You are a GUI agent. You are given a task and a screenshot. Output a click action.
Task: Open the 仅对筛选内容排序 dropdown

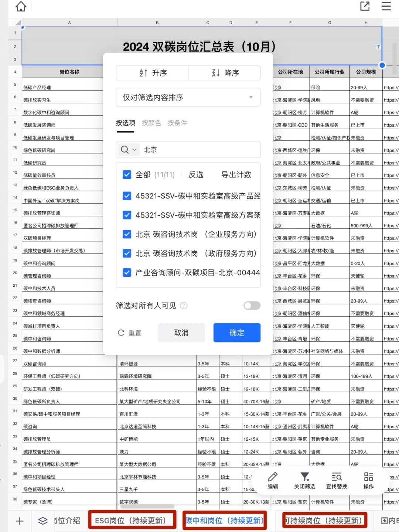(x=188, y=98)
